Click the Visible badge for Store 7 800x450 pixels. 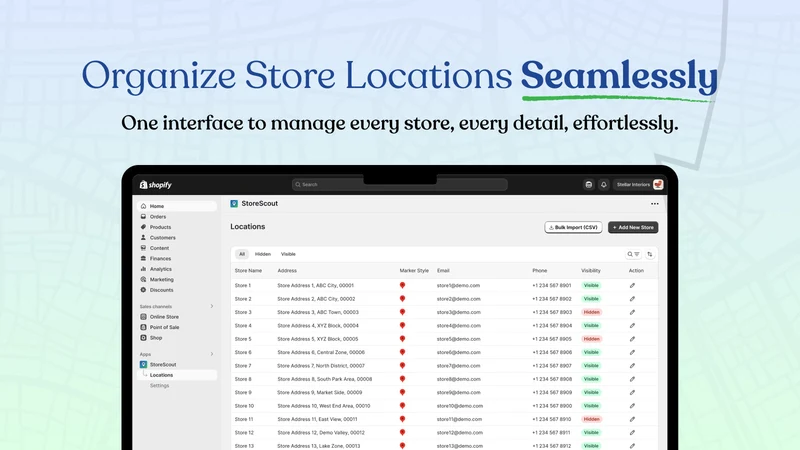tap(591, 366)
